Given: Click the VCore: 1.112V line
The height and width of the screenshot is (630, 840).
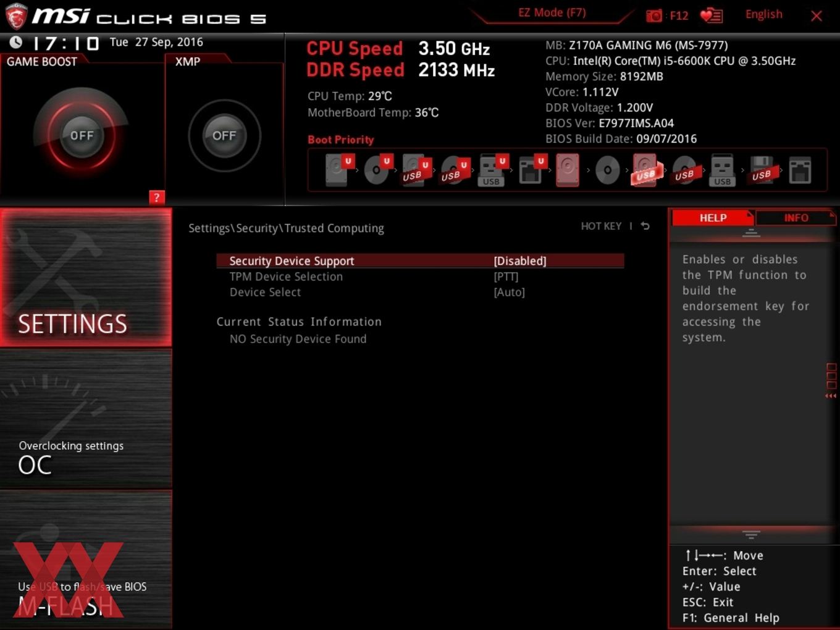Looking at the screenshot, I should pos(582,92).
